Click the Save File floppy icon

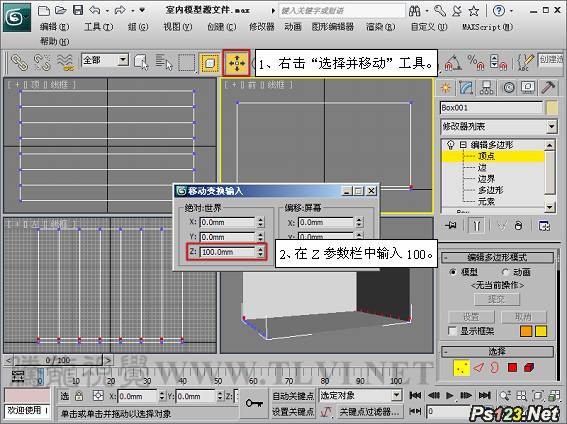pyautogui.click(x=78, y=10)
